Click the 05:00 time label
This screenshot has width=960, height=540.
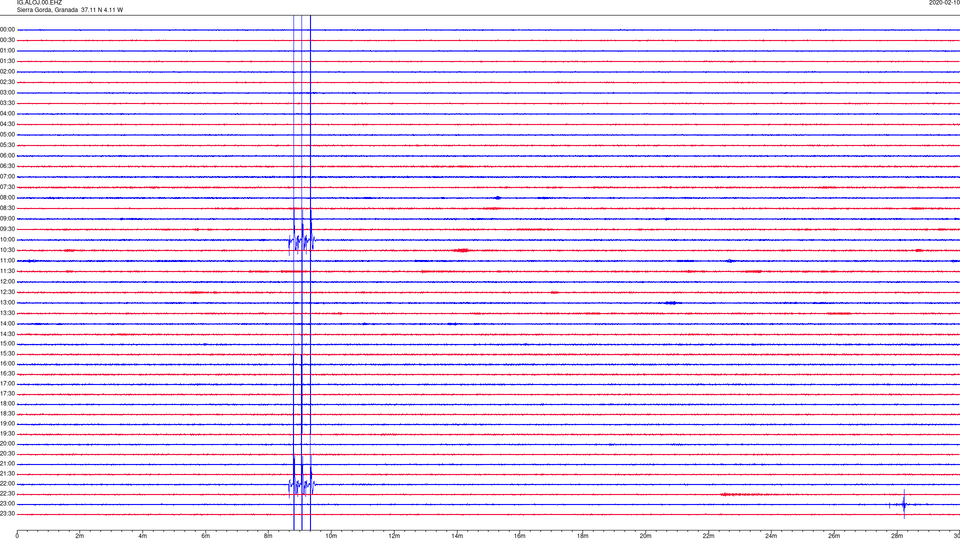coord(7,135)
